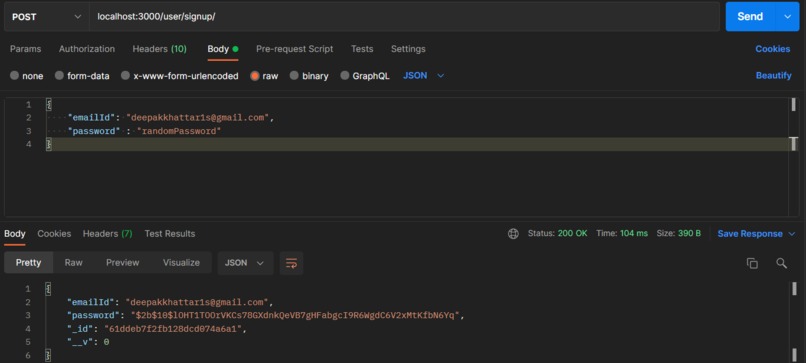This screenshot has width=806, height=363.
Task: Click the Size 390 B text
Action: pos(679,233)
